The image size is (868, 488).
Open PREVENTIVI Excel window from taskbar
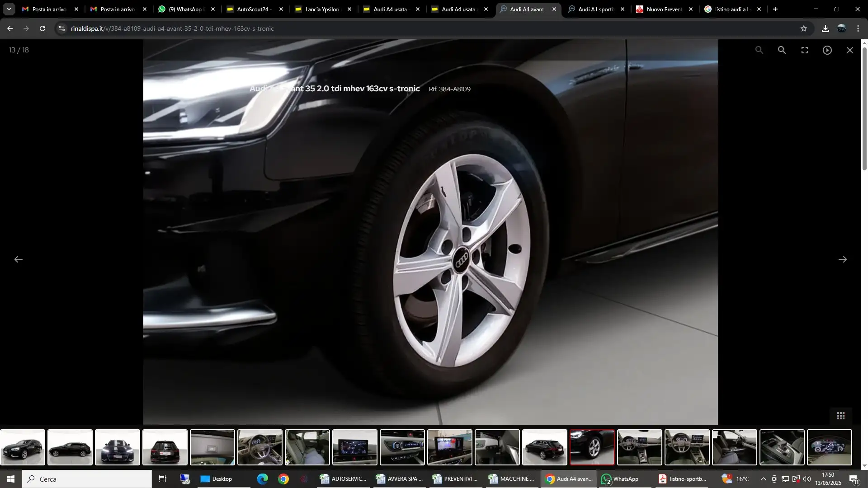pyautogui.click(x=455, y=479)
